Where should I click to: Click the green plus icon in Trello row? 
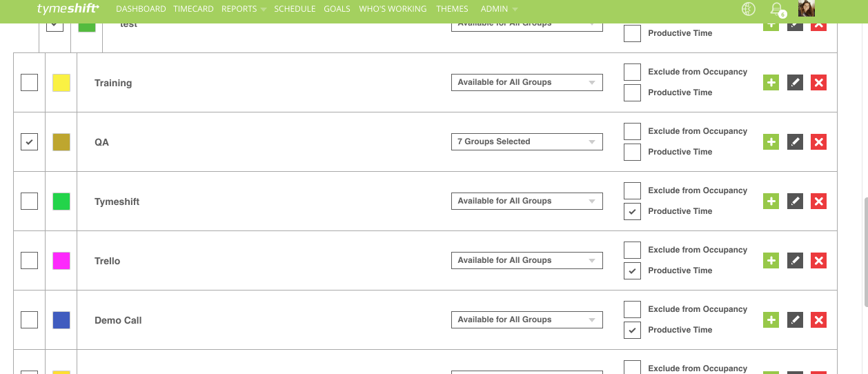[x=771, y=261]
